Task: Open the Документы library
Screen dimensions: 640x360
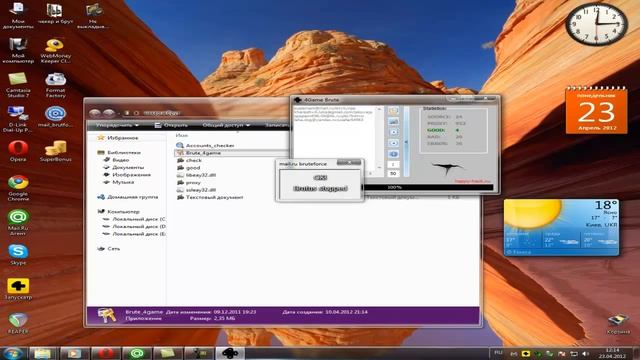Action: pos(124,167)
